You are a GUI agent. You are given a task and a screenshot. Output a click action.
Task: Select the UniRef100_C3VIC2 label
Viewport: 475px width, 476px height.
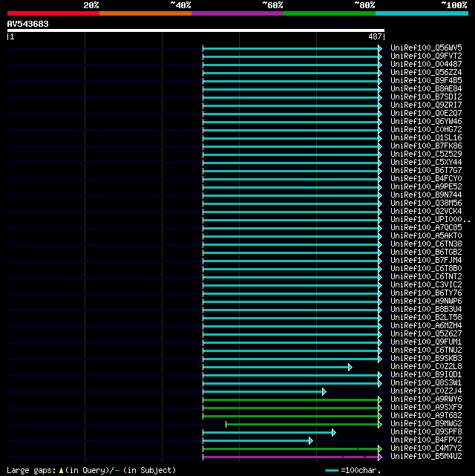point(426,284)
